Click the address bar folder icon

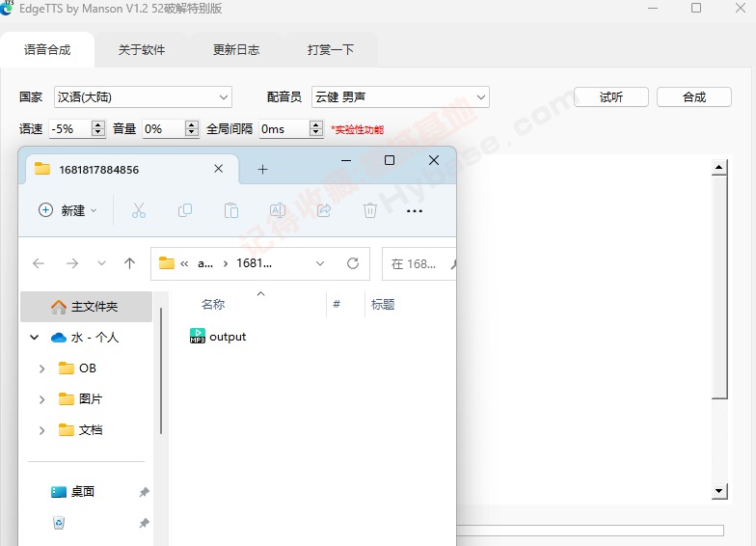(x=167, y=263)
